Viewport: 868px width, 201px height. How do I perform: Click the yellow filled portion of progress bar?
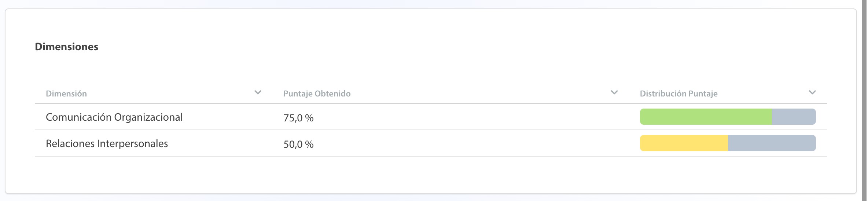coord(684,143)
